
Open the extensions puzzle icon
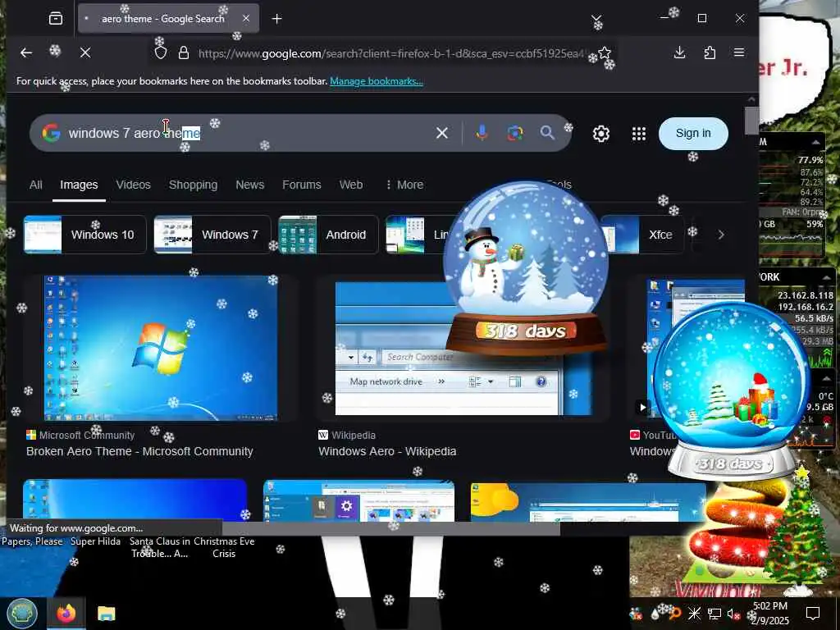710,52
